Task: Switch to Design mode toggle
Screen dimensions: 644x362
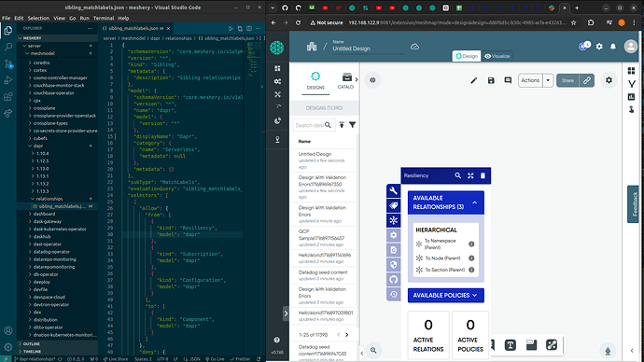Action: (x=467, y=56)
